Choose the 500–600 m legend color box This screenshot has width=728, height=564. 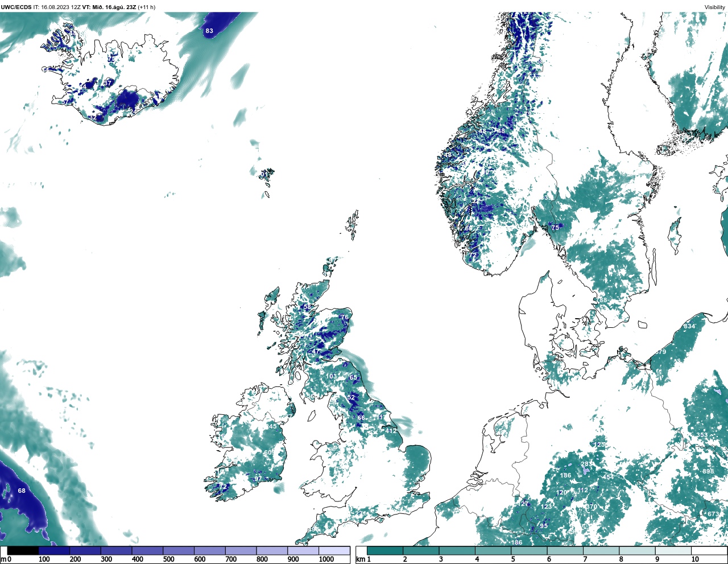coord(179,551)
